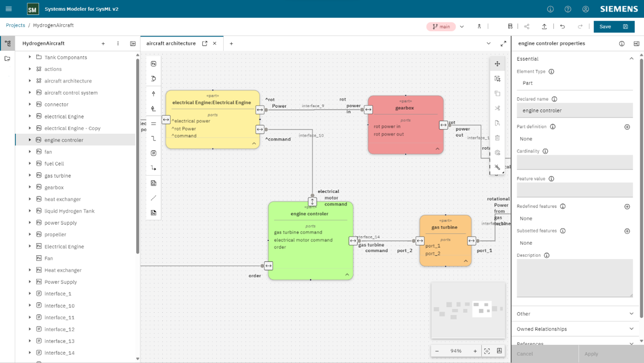Click the Scissors cut icon in the element toolbar
Screen dimensions: 644x363
497,108
